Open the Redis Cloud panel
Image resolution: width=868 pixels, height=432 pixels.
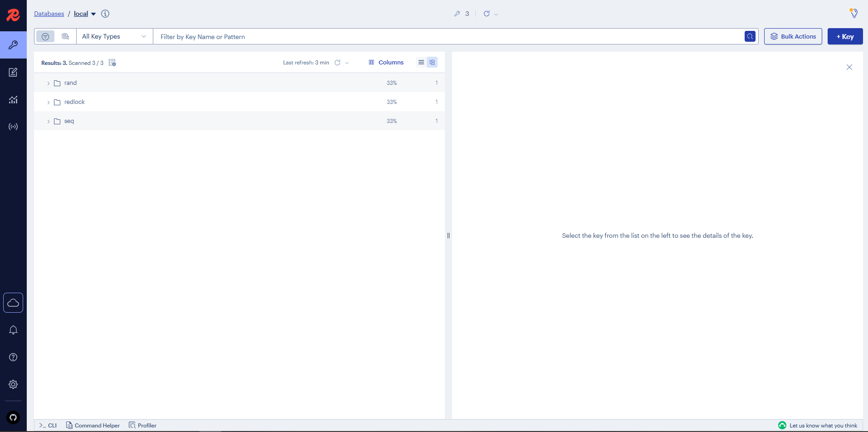pos(13,302)
